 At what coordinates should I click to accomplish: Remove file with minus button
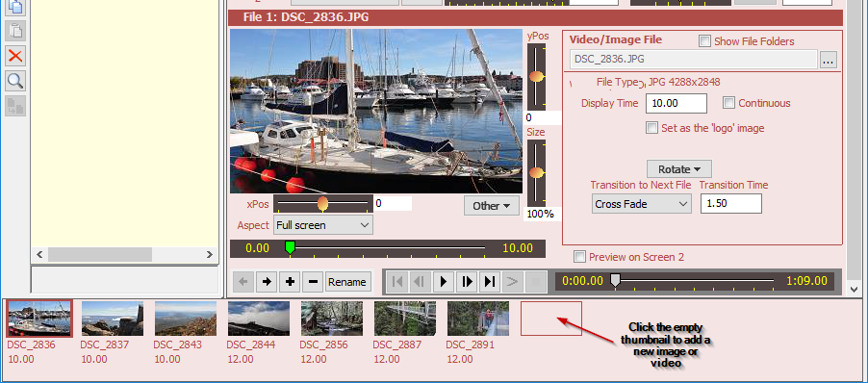313,282
